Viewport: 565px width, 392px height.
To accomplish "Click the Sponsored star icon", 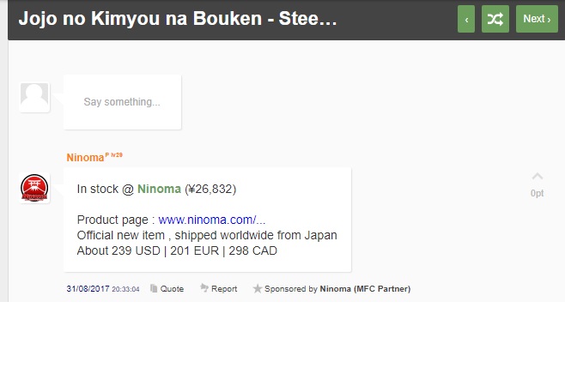I will tap(258, 288).
